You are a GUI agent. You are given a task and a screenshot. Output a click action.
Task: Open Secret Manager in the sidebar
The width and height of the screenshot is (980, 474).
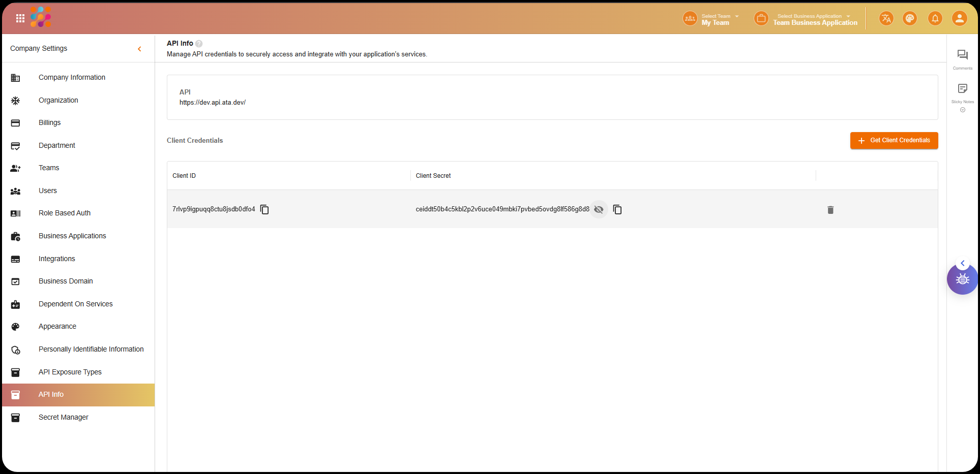(x=64, y=417)
